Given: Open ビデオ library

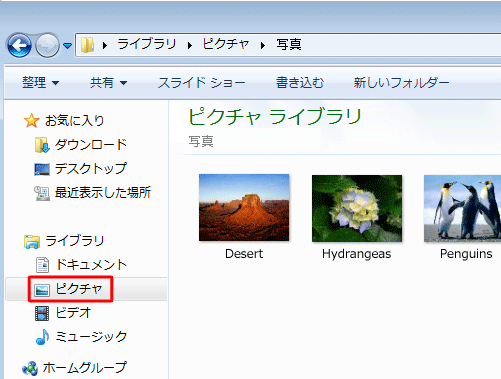Looking at the screenshot, I should click(73, 313).
